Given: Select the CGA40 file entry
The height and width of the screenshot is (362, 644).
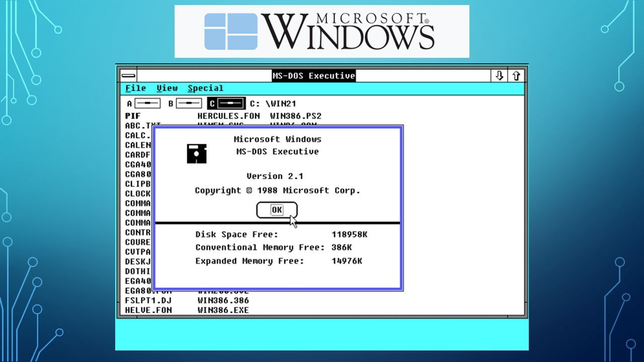Looking at the screenshot, I should tap(138, 164).
